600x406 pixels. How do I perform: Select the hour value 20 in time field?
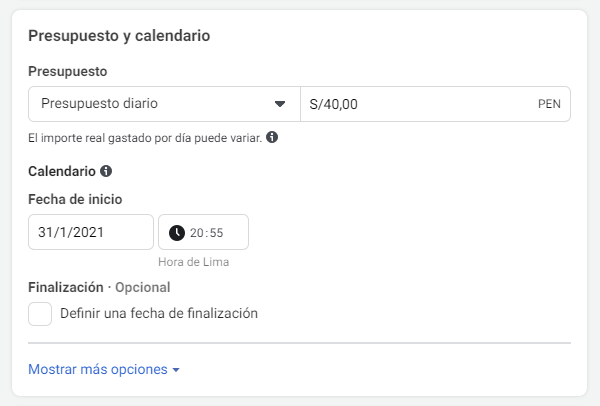[197, 233]
